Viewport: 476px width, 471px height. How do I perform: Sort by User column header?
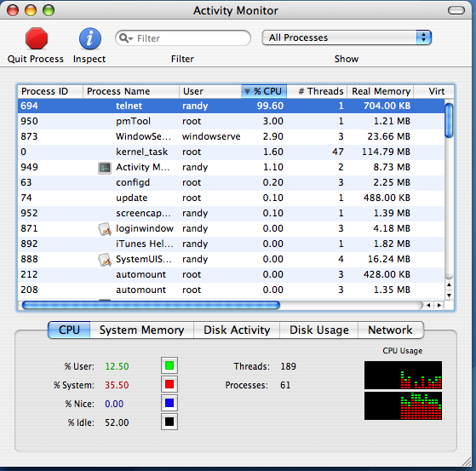click(x=210, y=91)
